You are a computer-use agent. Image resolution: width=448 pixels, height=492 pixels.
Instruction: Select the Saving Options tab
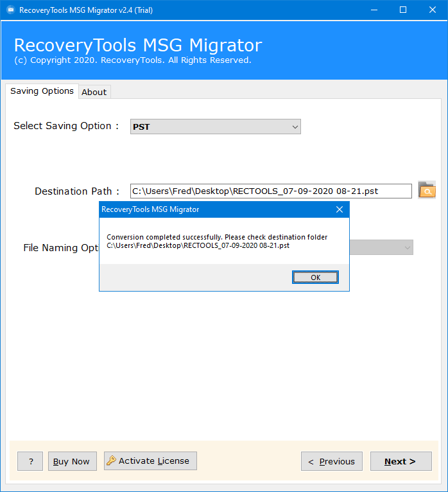[x=42, y=91]
